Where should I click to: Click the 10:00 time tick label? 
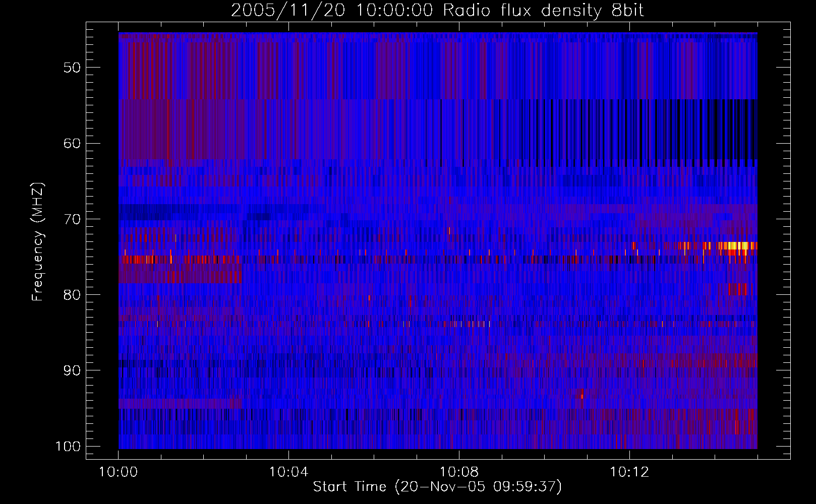pos(118,472)
